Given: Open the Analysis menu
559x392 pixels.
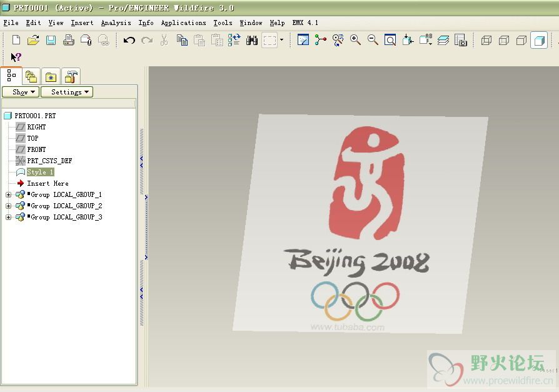Looking at the screenshot, I should [x=116, y=23].
